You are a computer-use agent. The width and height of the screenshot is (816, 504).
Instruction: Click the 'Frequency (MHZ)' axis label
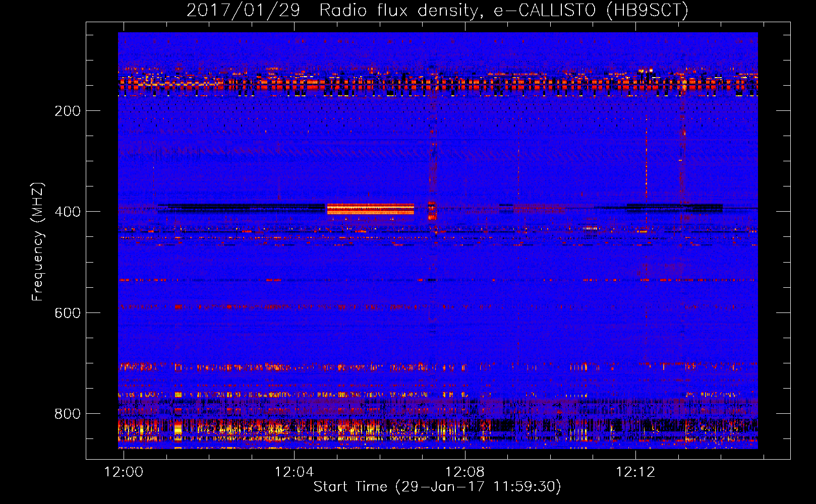[38, 242]
